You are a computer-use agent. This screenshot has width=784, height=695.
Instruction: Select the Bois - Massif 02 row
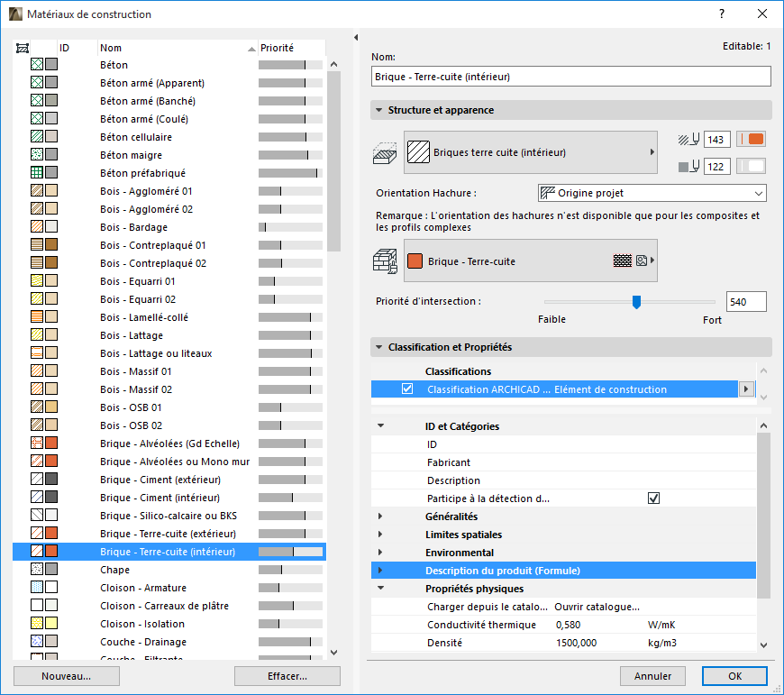pyautogui.click(x=169, y=389)
